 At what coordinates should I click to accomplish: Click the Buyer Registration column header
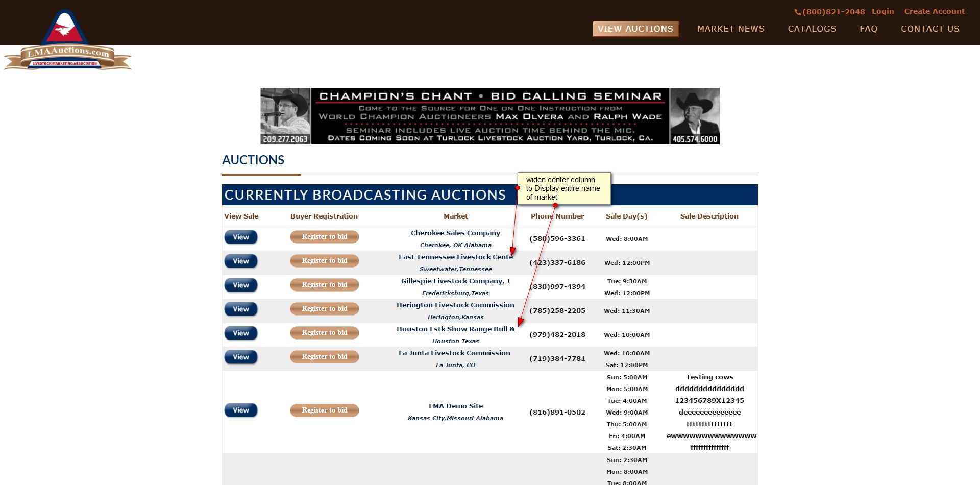tap(324, 216)
